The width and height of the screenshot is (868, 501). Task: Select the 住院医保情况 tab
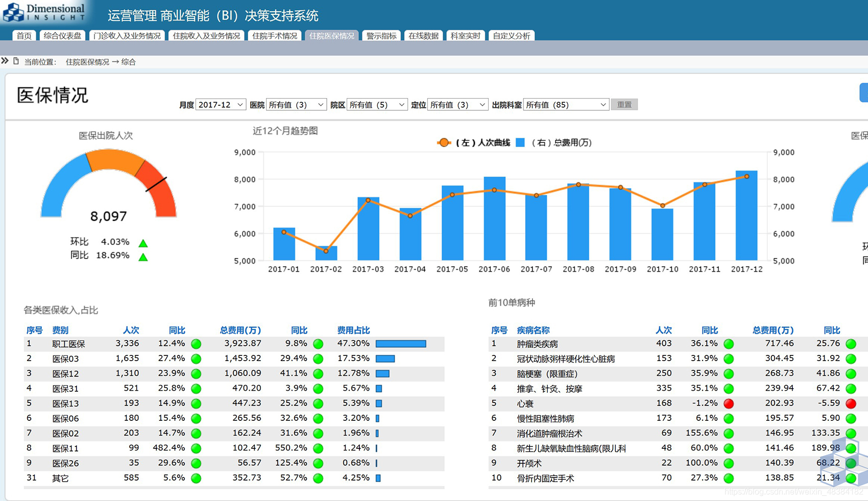[x=332, y=36]
